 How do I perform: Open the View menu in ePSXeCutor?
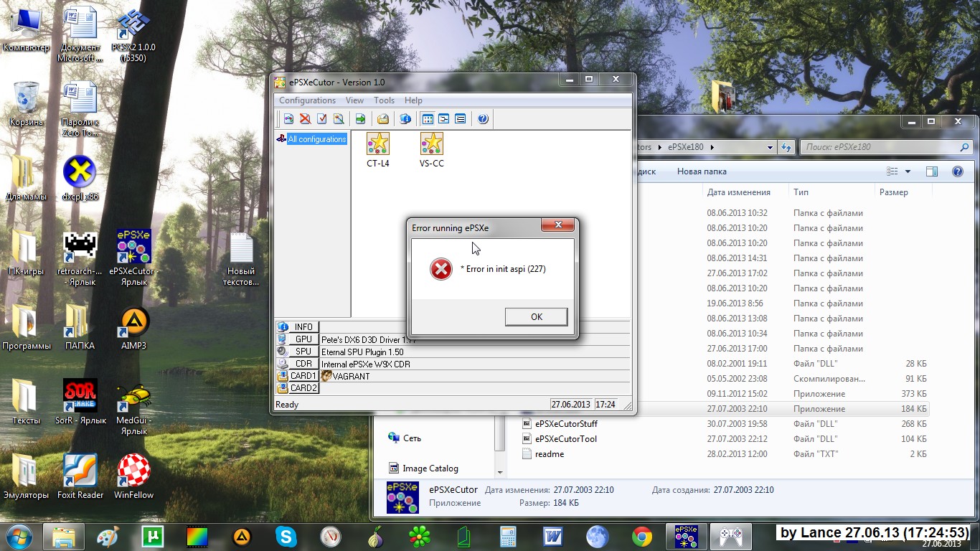[354, 100]
